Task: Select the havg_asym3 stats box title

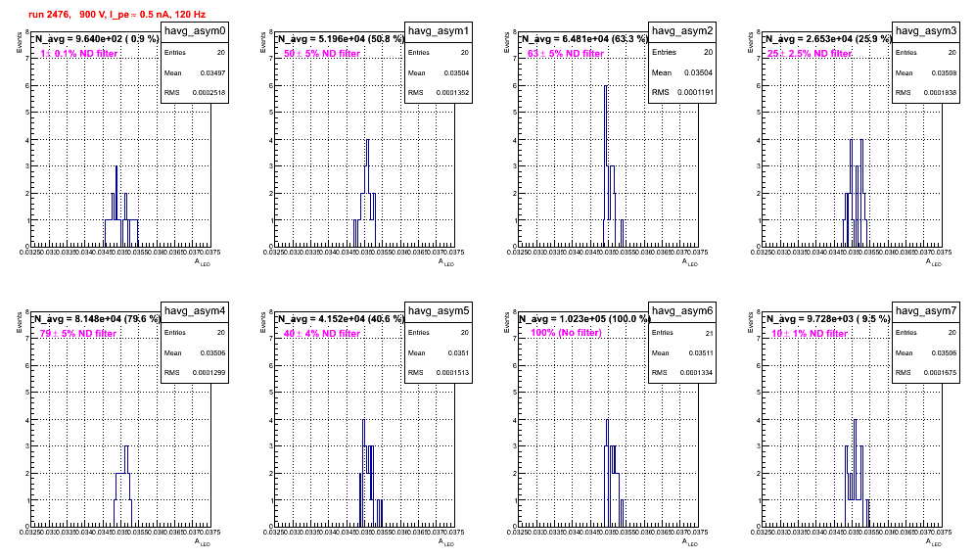Action: point(926,31)
